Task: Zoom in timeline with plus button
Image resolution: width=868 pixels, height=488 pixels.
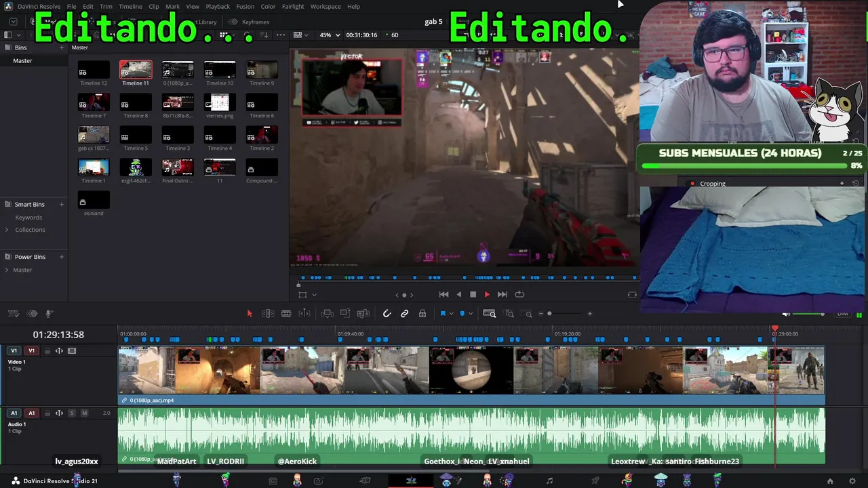Action: [589, 313]
